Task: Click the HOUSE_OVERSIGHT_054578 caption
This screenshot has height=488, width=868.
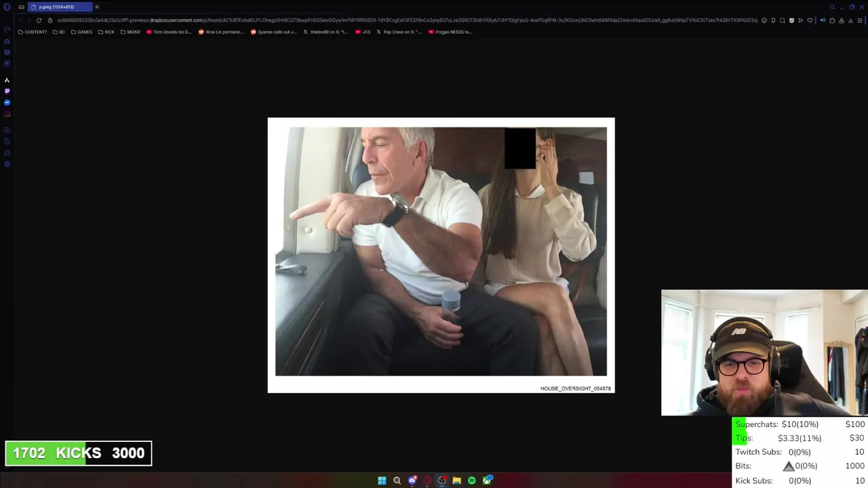Action: pyautogui.click(x=576, y=388)
